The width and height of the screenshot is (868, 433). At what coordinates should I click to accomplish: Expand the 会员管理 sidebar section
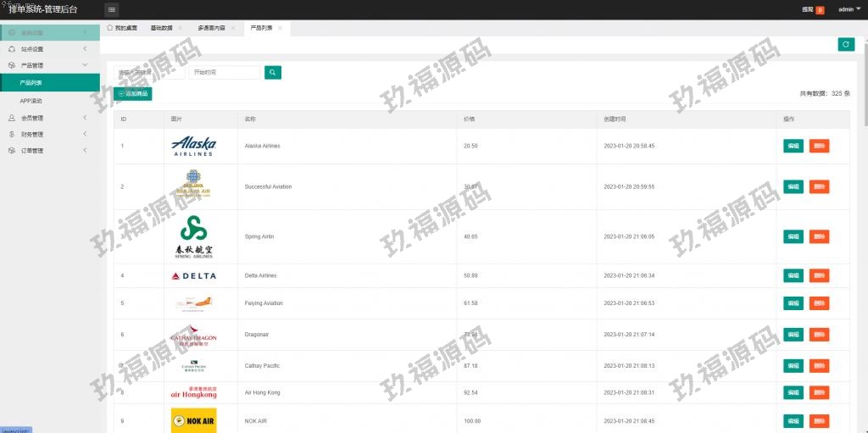click(x=49, y=118)
